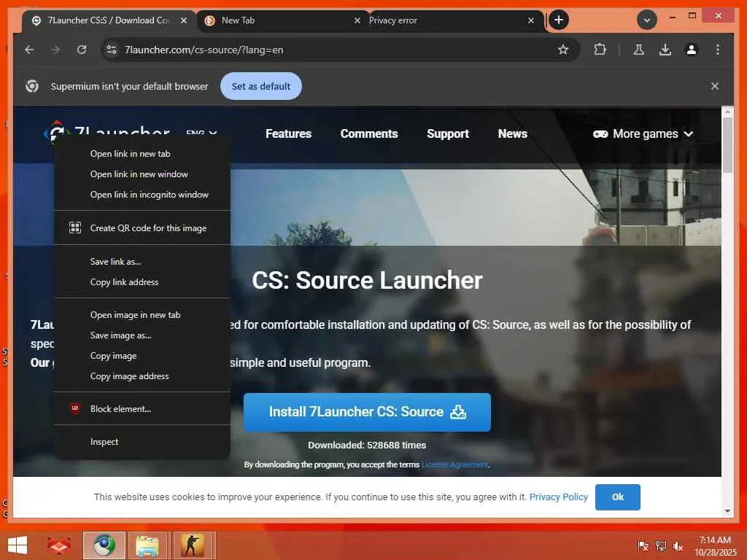Choose Open link in incognito window
This screenshot has width=747, height=560.
tap(142, 195)
